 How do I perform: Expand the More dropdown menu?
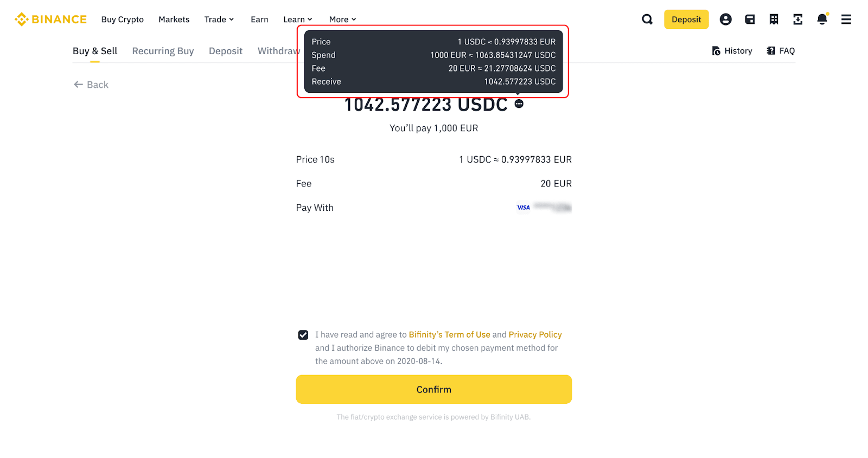point(342,20)
